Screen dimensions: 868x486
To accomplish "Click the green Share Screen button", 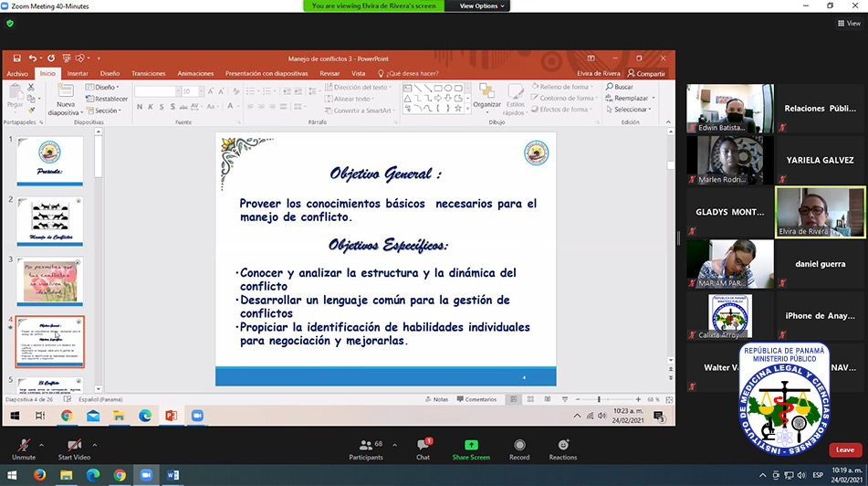I will [x=471, y=449].
